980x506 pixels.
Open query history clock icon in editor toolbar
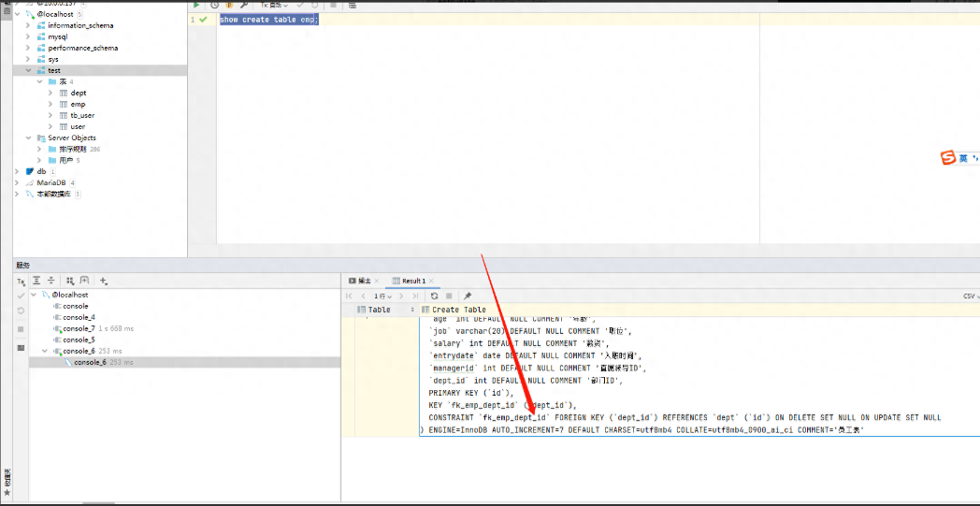click(x=214, y=5)
